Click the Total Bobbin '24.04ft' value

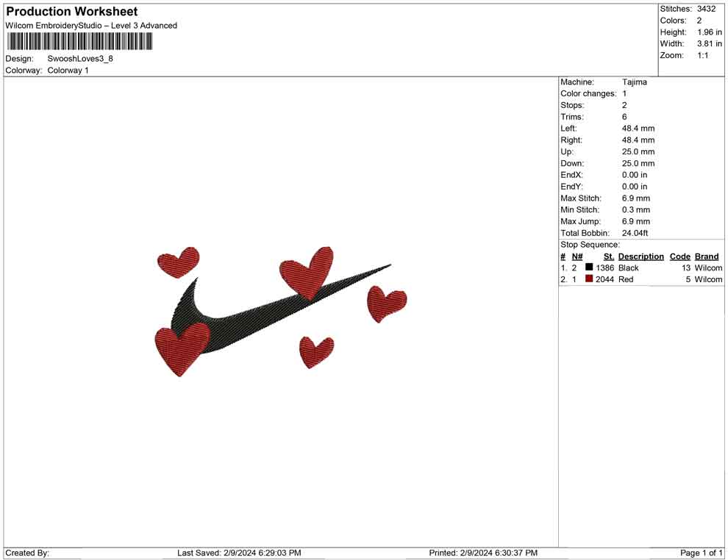click(x=635, y=233)
